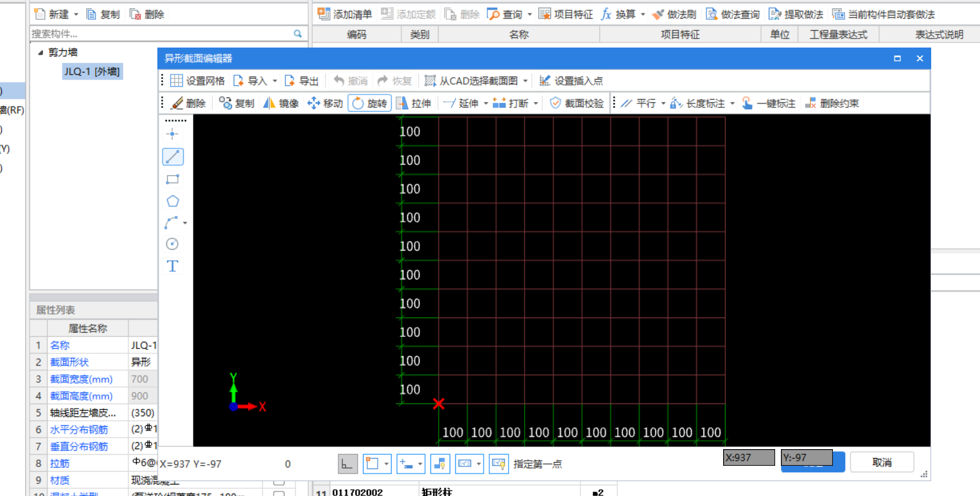The image size is (980, 496).
Task: Click 设置插入点 insertion point tool
Action: (x=571, y=81)
